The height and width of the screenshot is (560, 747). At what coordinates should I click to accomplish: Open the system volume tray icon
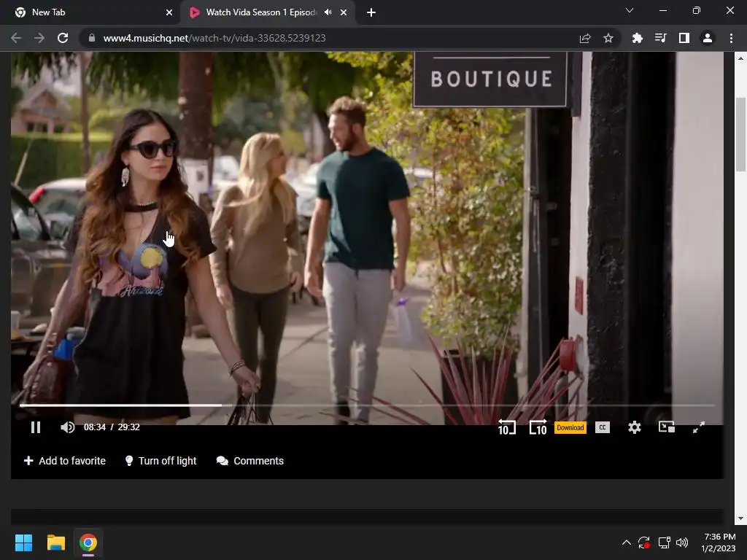click(682, 542)
